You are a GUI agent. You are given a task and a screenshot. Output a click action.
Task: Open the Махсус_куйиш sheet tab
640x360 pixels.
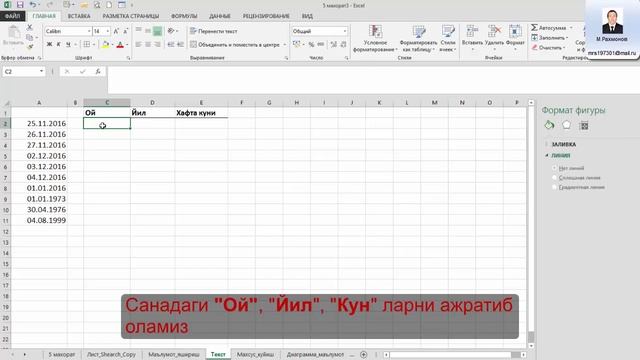[x=256, y=354]
